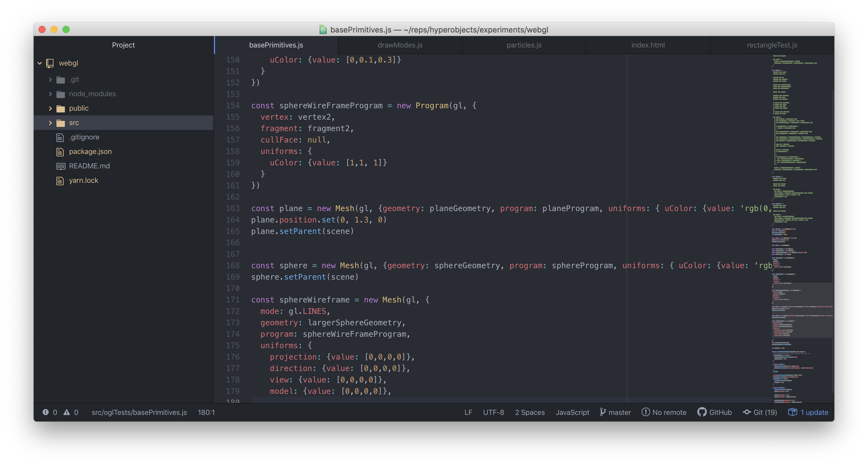The width and height of the screenshot is (868, 466).
Task: Click the 'mode: gl.LINES' line
Action: click(x=295, y=311)
